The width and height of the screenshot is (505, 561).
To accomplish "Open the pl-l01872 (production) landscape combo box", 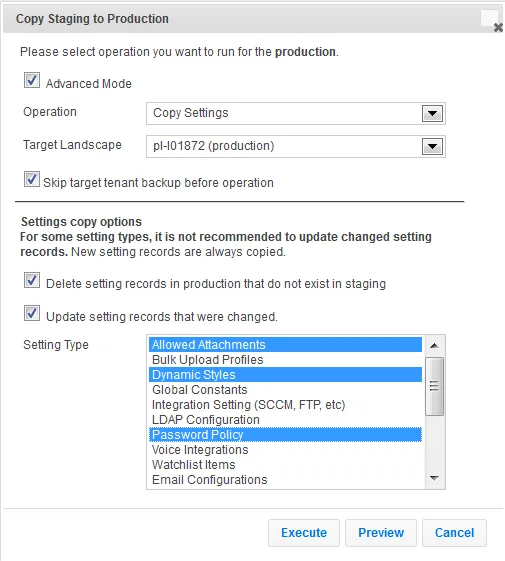I will click(296, 146).
